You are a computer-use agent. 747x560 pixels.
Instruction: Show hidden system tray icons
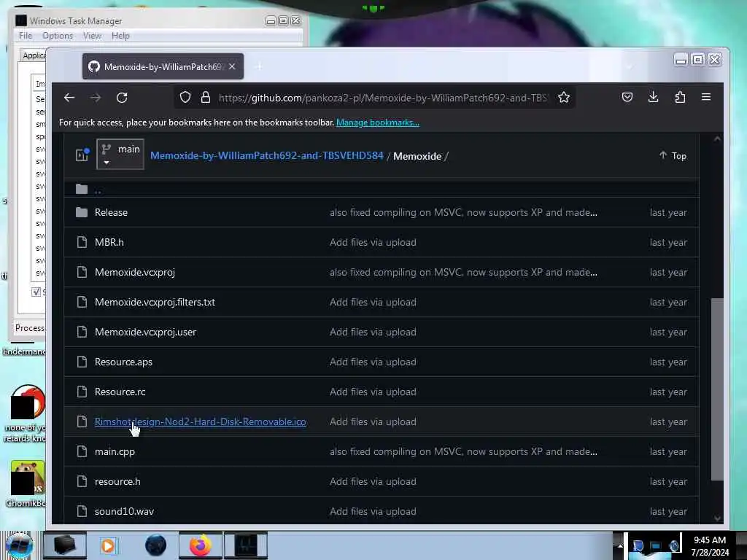620,545
